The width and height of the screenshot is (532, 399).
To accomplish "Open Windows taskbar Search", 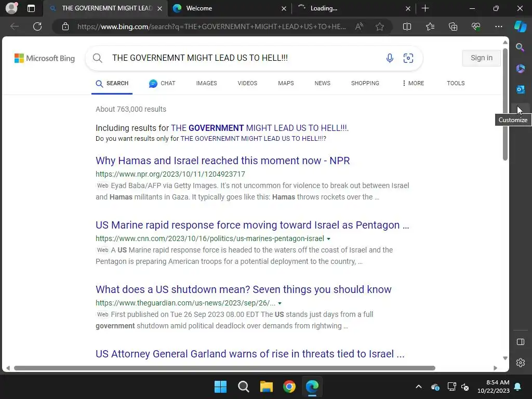I will 243,387.
